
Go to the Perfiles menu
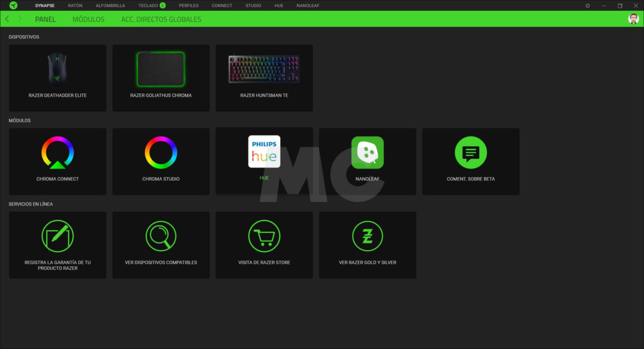[x=189, y=5]
